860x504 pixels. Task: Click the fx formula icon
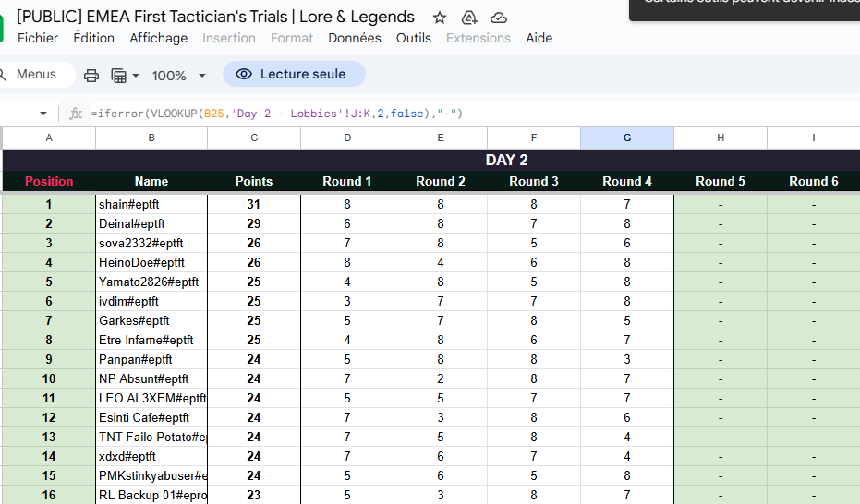point(76,114)
